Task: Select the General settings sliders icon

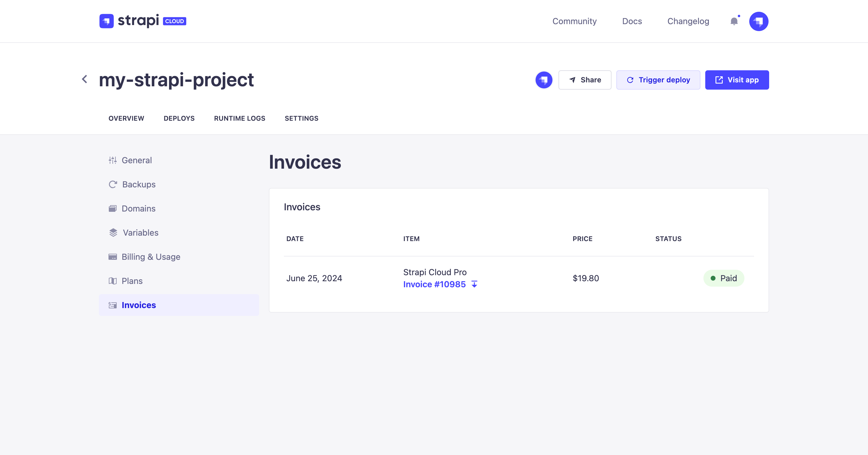Action: pos(112,160)
